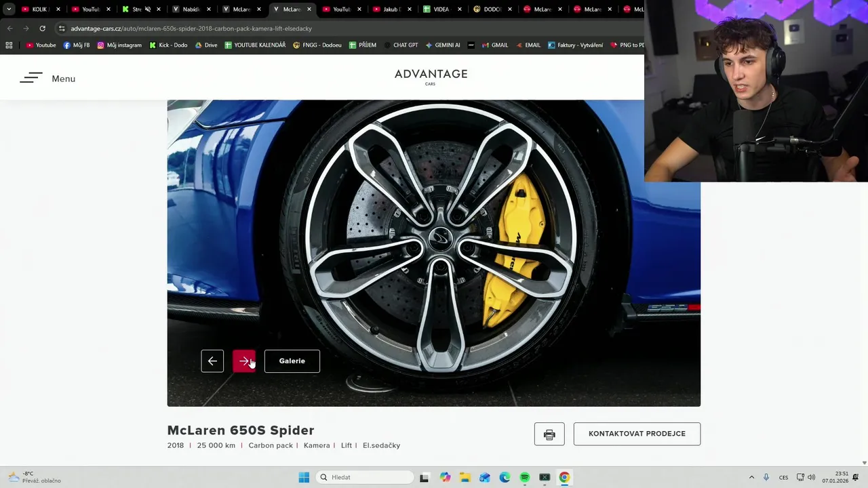The image size is (868, 488).
Task: Switch to Chrome in the taskbar
Action: click(x=564, y=477)
